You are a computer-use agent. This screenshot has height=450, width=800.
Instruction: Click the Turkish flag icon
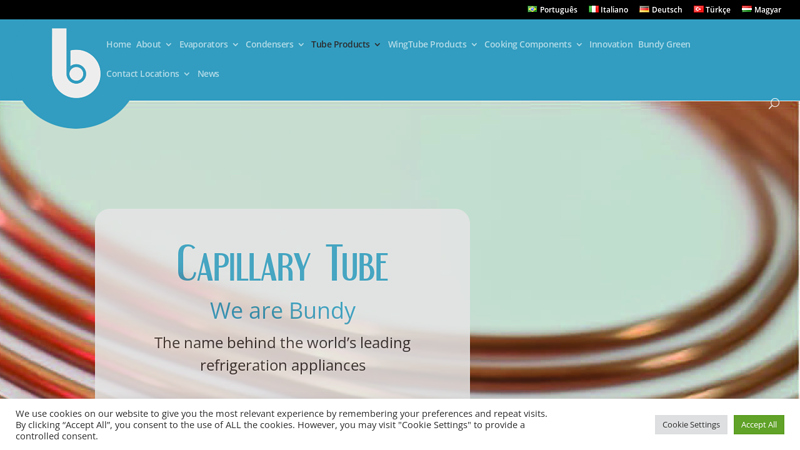(x=698, y=9)
